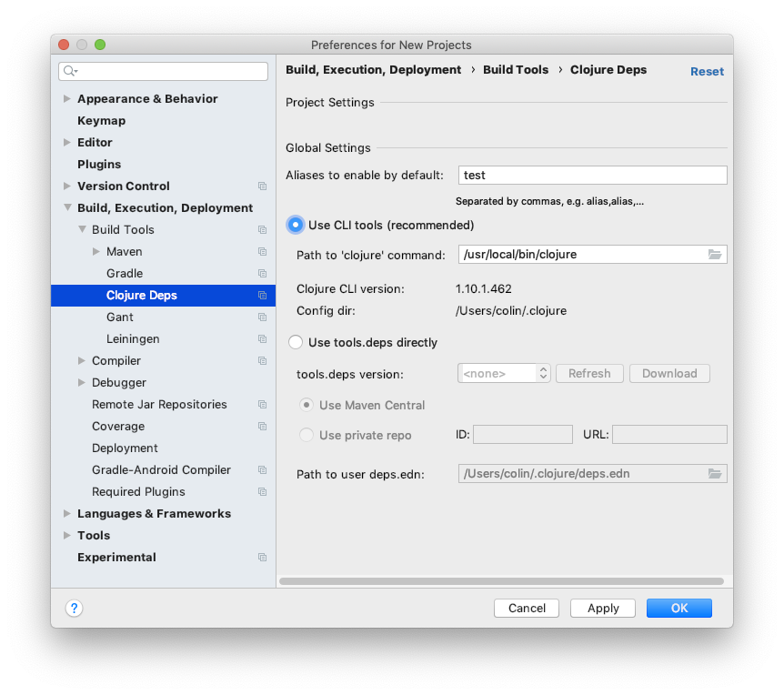This screenshot has width=784, height=695.
Task: Select Leiningen in Build Tools
Action: (x=133, y=339)
